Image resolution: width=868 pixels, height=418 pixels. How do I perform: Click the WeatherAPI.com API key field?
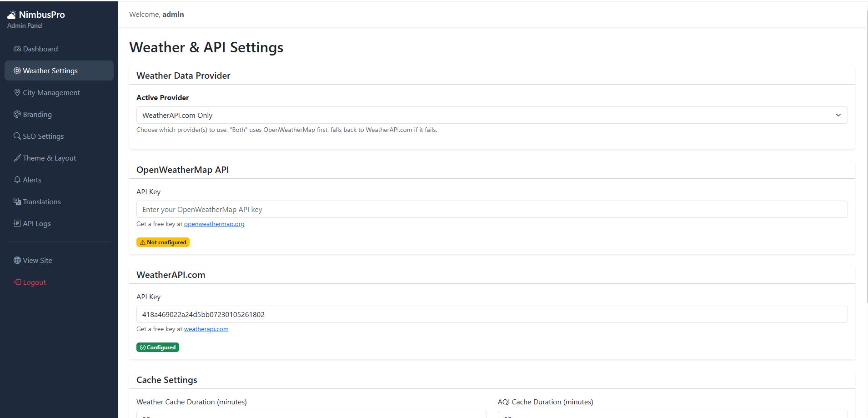point(491,314)
